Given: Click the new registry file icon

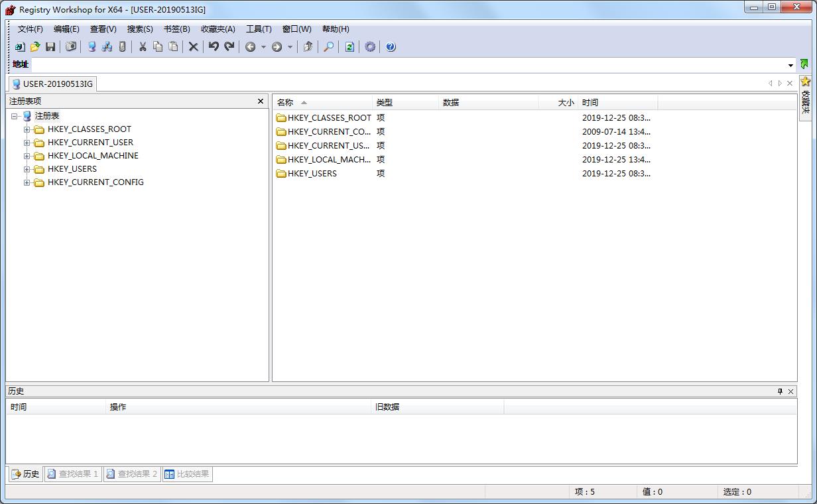Looking at the screenshot, I should tap(20, 47).
